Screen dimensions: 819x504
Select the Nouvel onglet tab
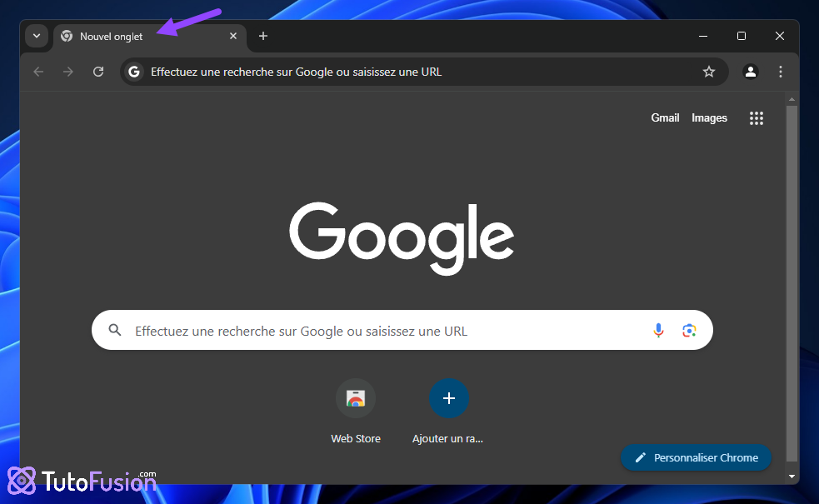149,36
